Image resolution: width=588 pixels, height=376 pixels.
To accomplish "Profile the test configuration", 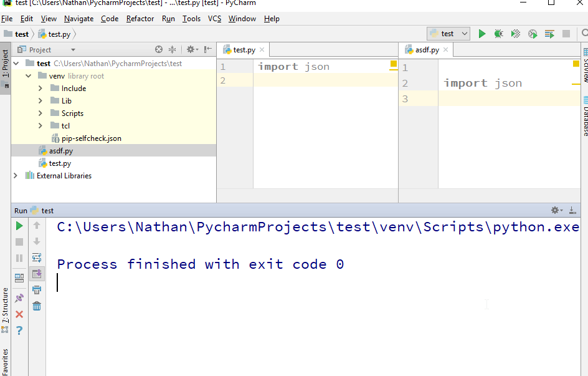I will pyautogui.click(x=532, y=34).
